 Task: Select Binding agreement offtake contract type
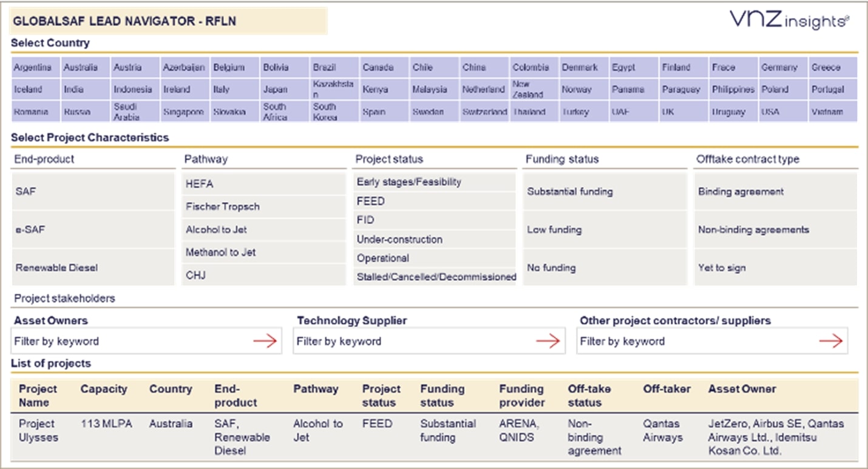[775, 191]
